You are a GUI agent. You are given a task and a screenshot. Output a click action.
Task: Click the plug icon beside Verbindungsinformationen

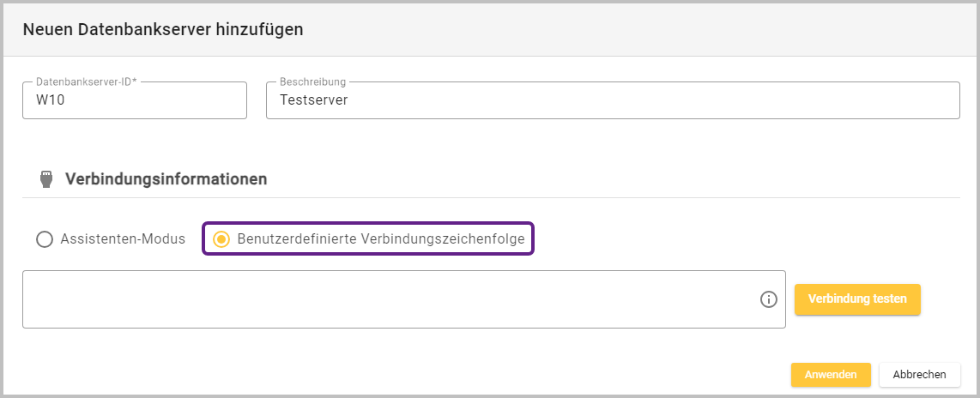click(46, 179)
